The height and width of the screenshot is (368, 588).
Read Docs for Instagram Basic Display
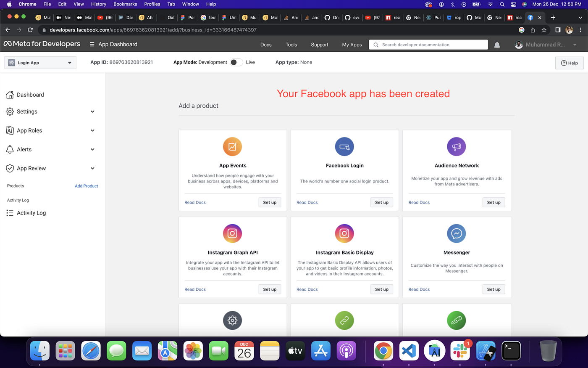click(307, 289)
